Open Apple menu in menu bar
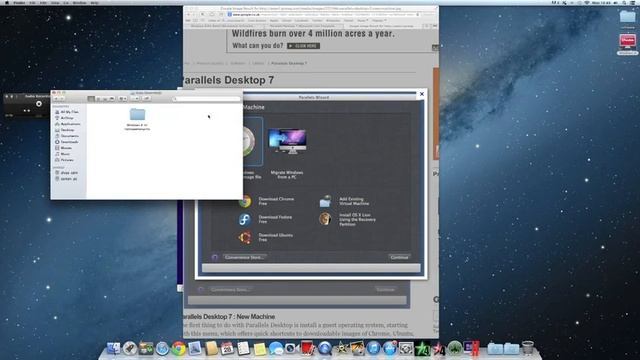The image size is (640, 360). pyautogui.click(x=7, y=2)
